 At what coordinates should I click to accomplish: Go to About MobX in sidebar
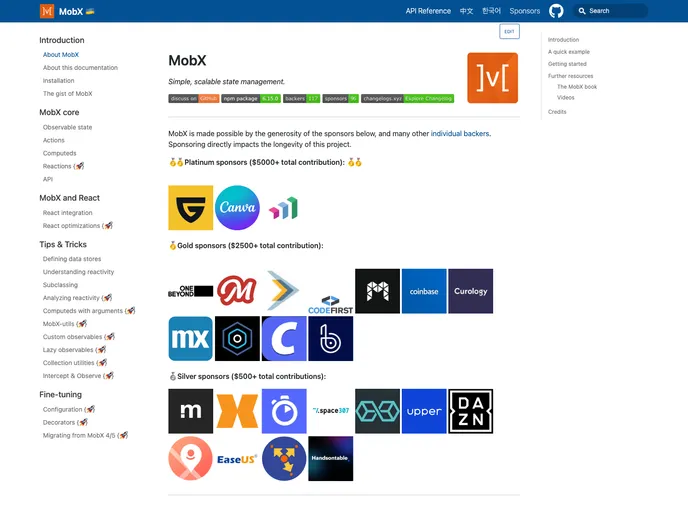click(x=61, y=54)
